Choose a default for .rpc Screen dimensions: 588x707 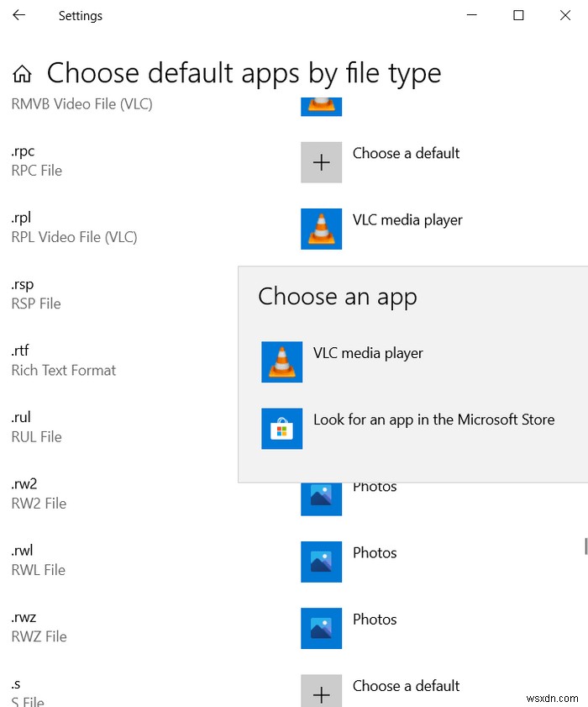[406, 153]
